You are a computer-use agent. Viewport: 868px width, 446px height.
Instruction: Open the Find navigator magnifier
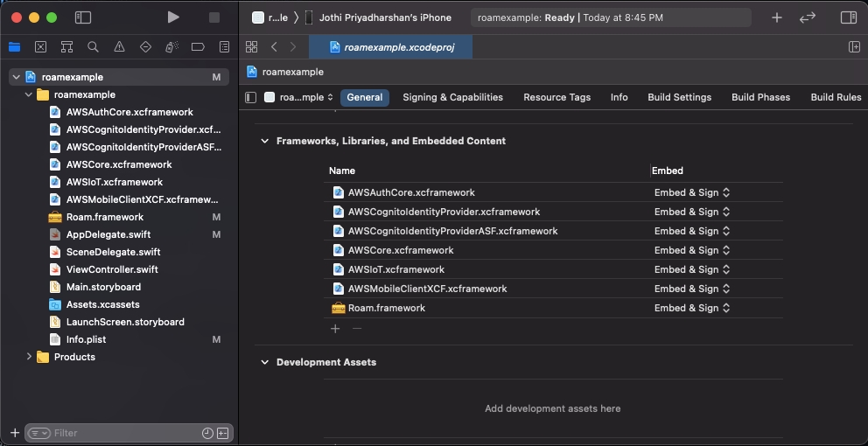pos(93,47)
